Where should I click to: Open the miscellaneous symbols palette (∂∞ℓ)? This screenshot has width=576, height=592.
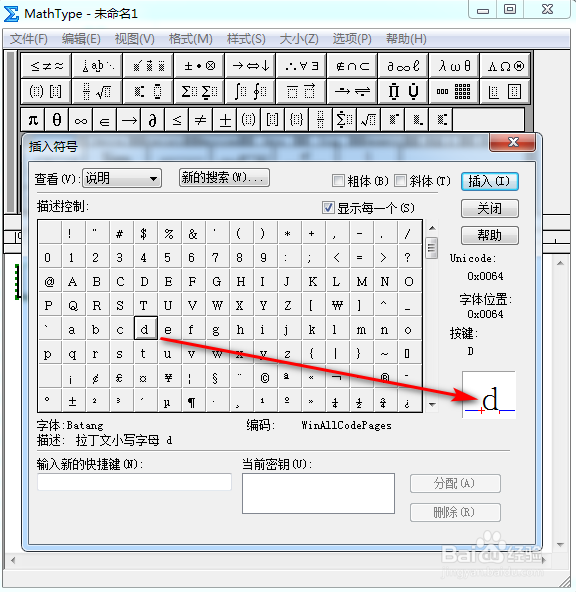coord(403,66)
